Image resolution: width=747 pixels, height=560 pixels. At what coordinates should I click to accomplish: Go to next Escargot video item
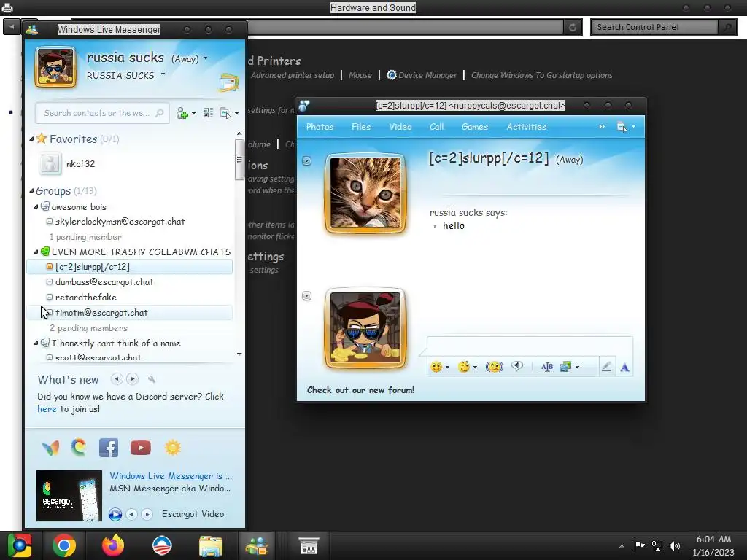tap(147, 514)
